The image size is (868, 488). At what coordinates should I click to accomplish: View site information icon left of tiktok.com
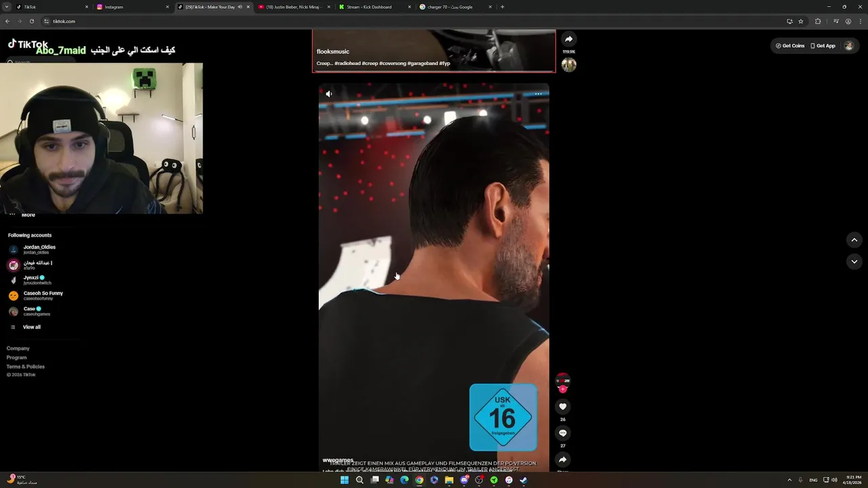[x=47, y=21]
